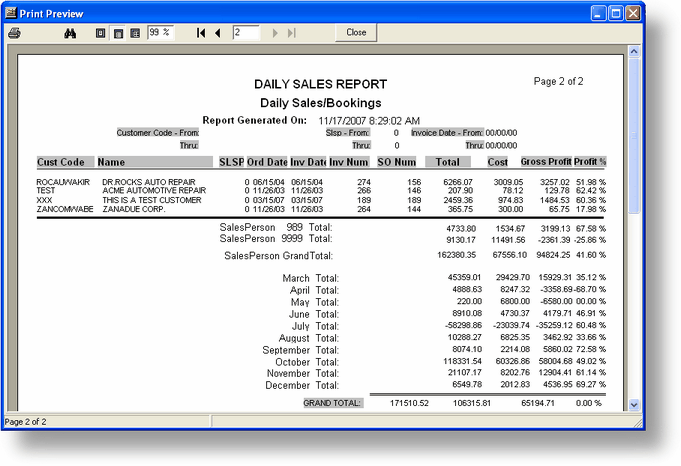Click customer name DR.ROCKS AUTO REPAIR

(x=149, y=182)
